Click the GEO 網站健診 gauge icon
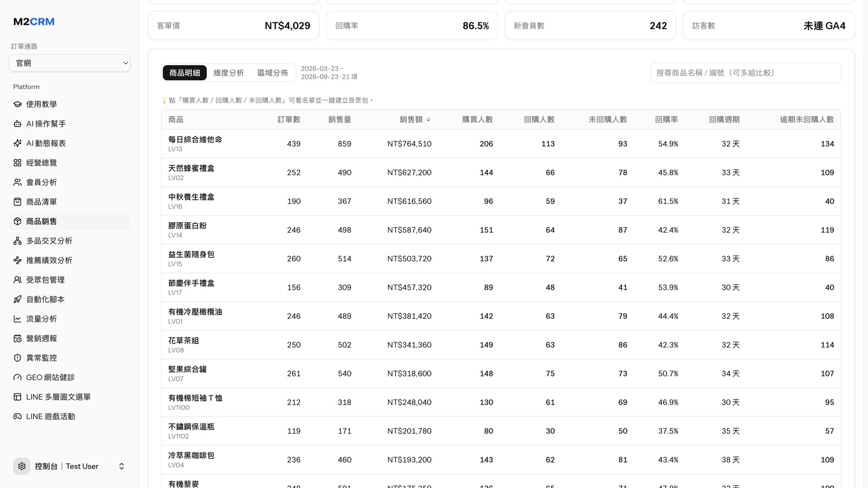868x488 pixels. [17, 377]
